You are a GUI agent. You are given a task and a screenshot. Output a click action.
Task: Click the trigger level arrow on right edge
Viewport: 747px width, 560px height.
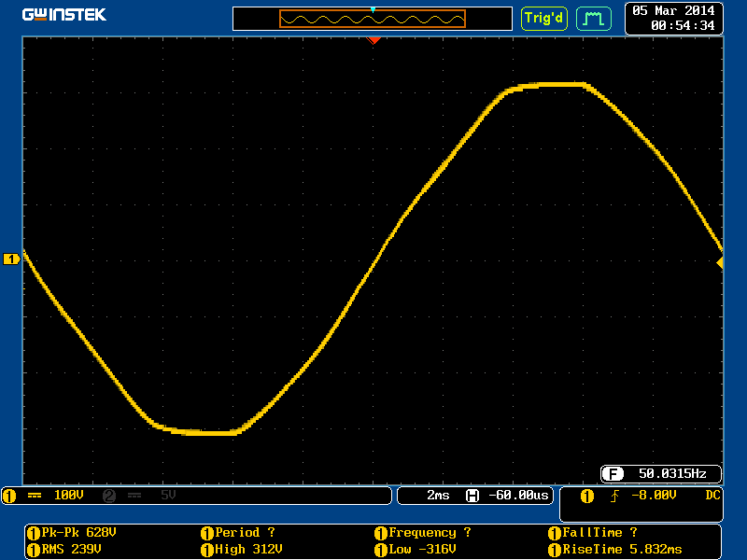click(719, 263)
